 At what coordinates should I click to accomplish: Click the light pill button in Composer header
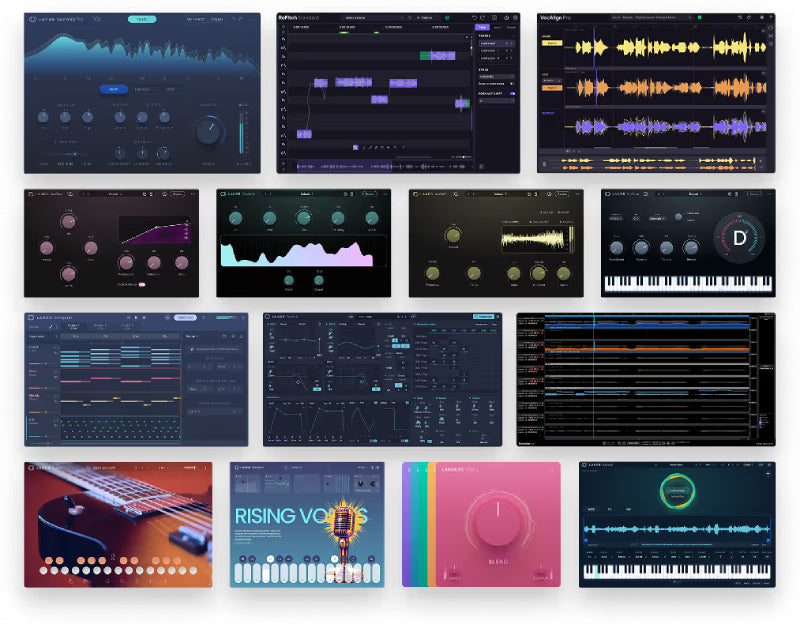pyautogui.click(x=185, y=317)
